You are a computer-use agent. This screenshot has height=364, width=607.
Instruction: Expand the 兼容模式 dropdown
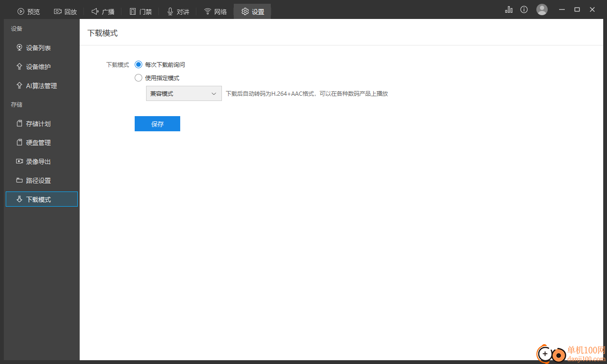click(184, 93)
